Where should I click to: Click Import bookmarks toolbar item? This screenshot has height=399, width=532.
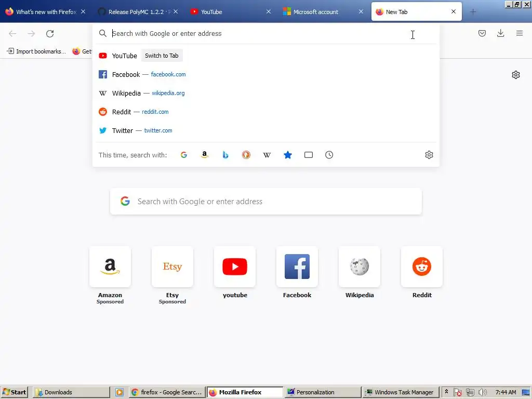(36, 51)
